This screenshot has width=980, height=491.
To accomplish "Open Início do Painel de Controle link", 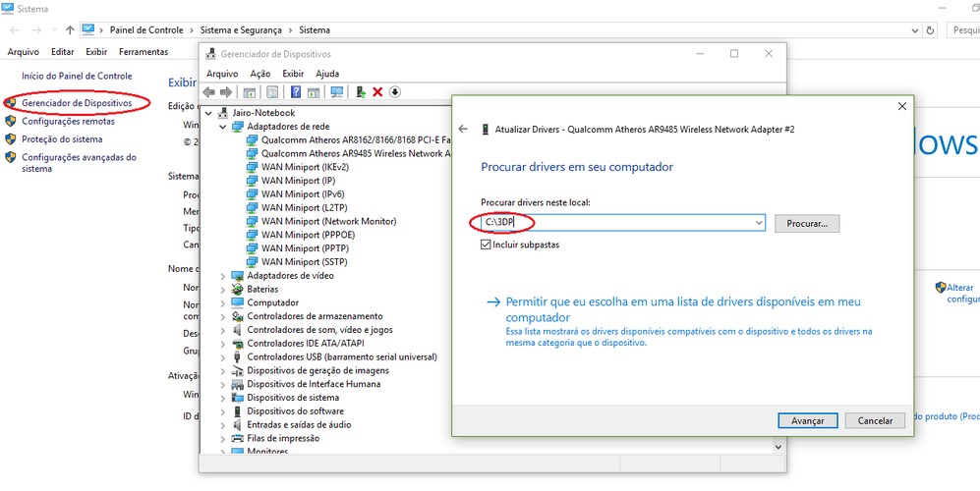I will [x=77, y=77].
